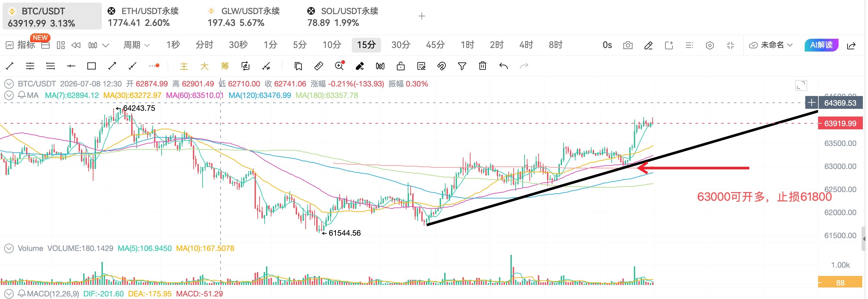
Task: Add a new symbol tab with plus
Action: click(422, 16)
